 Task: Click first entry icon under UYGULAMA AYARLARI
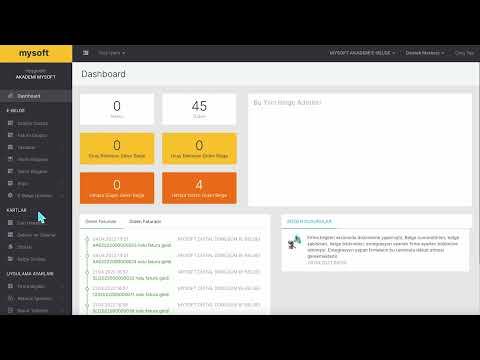11,286
